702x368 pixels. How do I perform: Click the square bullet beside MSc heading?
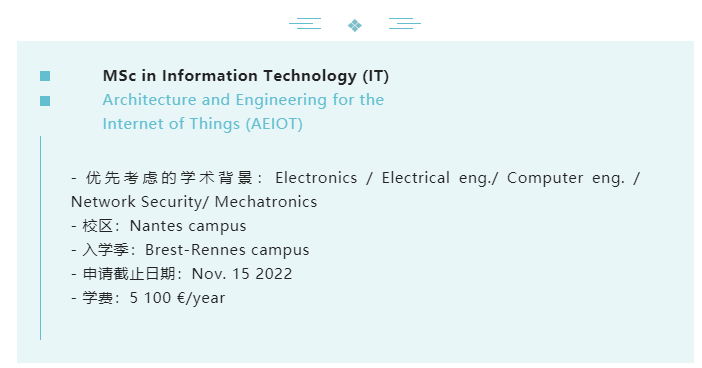tap(45, 76)
